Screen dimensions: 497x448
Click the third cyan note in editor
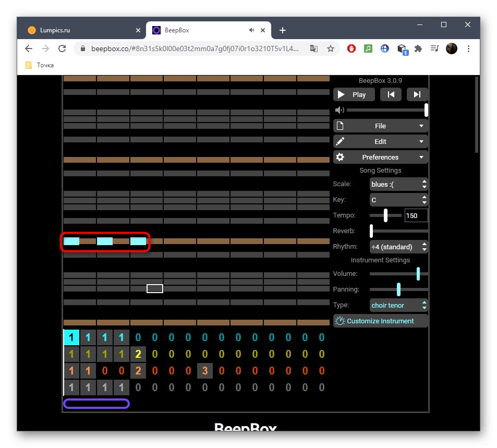click(x=138, y=241)
